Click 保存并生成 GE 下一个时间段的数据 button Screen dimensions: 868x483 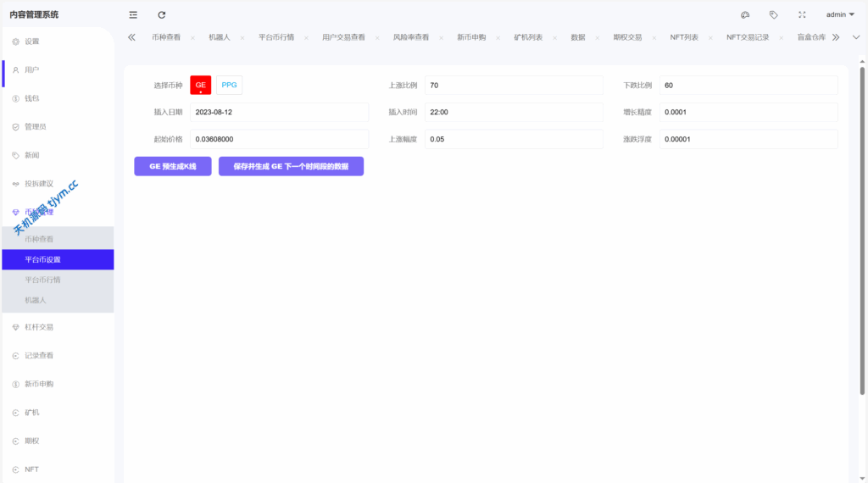(291, 167)
